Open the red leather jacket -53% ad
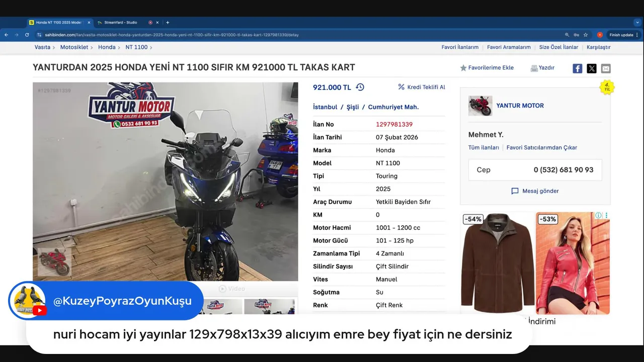Image resolution: width=644 pixels, height=362 pixels. click(573, 263)
